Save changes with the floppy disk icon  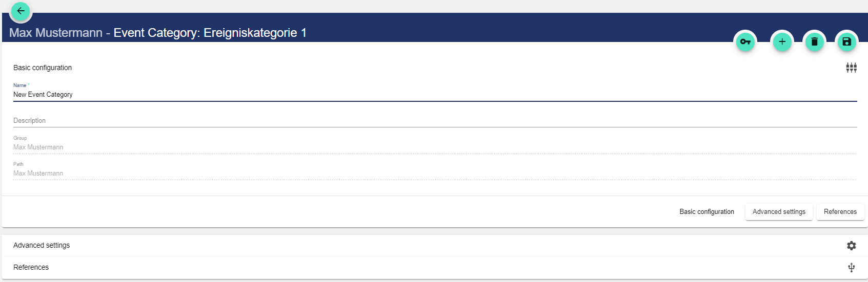[x=846, y=42]
